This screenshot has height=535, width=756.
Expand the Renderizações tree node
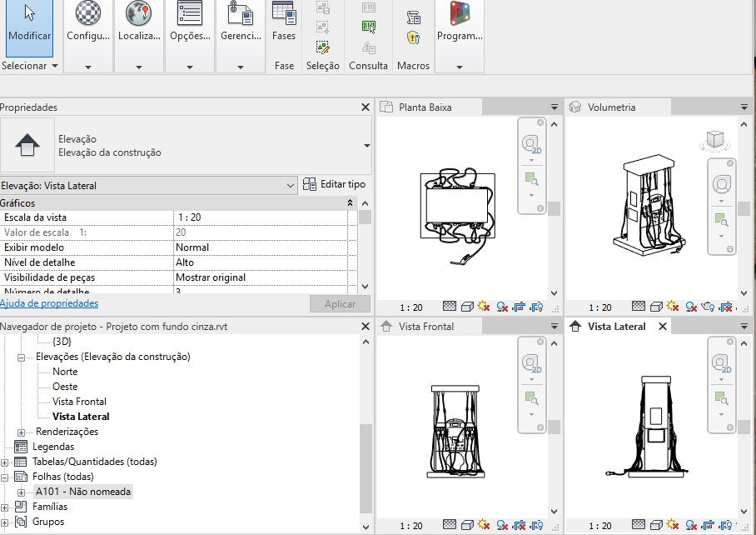(x=21, y=432)
